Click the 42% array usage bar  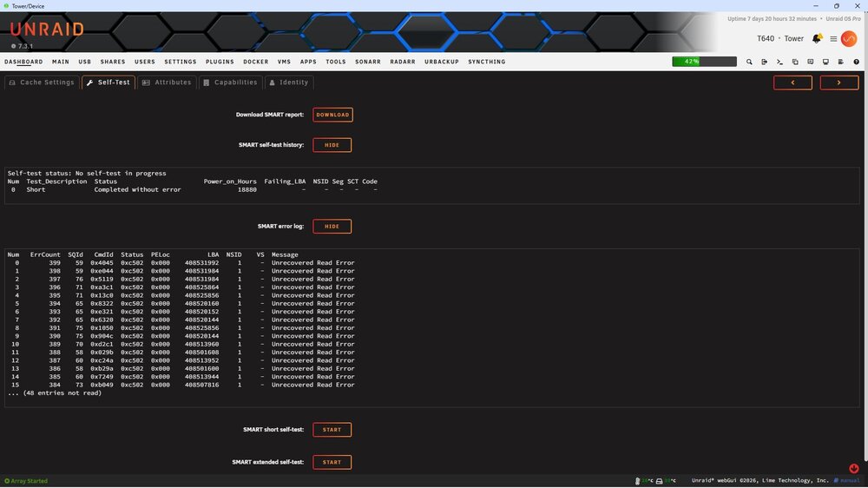(x=704, y=62)
